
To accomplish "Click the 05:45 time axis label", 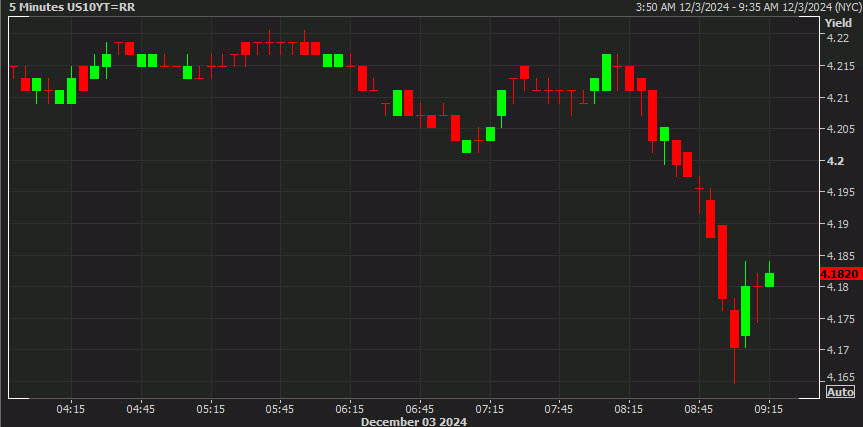I will (x=280, y=409).
